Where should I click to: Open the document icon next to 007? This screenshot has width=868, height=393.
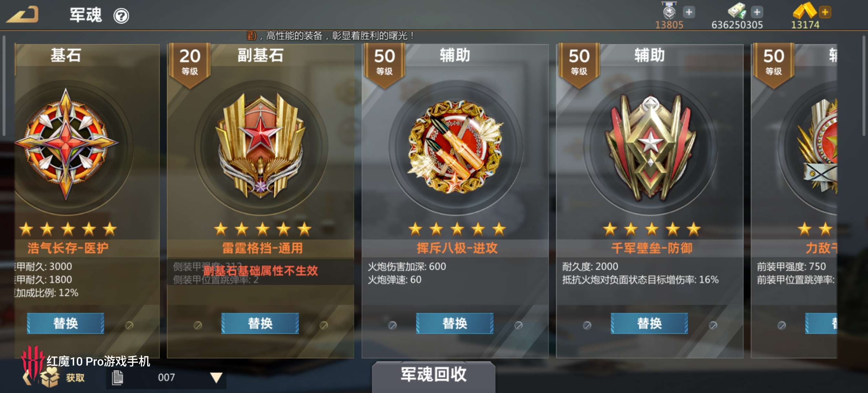coord(117,377)
